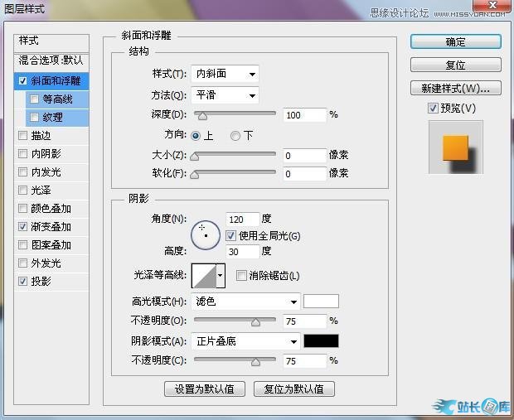Click the 深度 value input field
This screenshot has width=514, height=420.
[x=304, y=115]
